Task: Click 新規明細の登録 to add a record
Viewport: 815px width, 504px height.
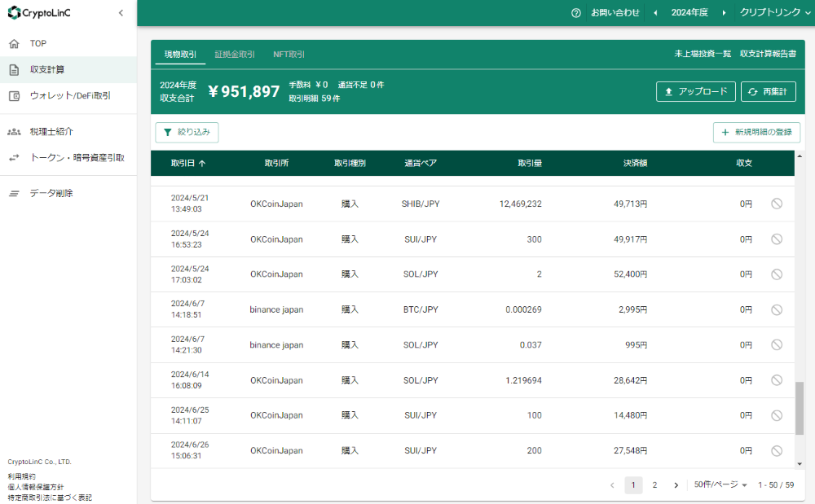Action: coord(757,133)
